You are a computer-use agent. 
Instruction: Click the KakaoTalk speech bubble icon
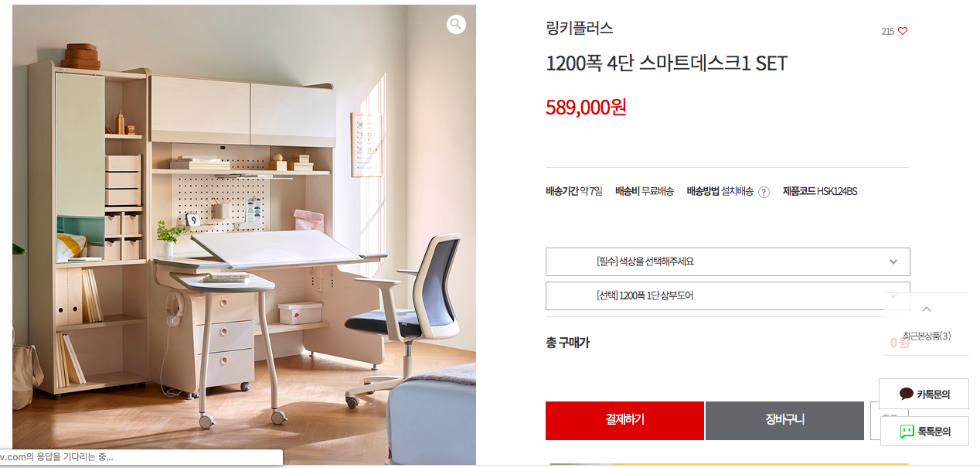(x=907, y=394)
